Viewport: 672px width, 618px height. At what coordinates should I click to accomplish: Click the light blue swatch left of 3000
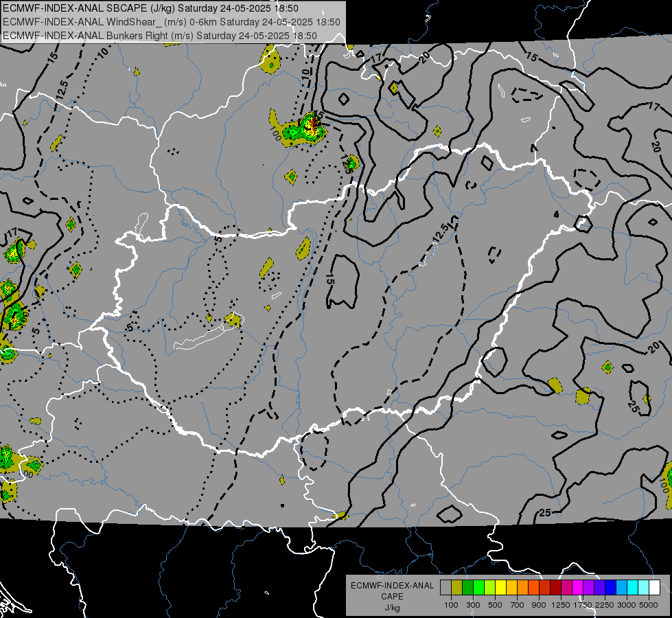coord(621,587)
